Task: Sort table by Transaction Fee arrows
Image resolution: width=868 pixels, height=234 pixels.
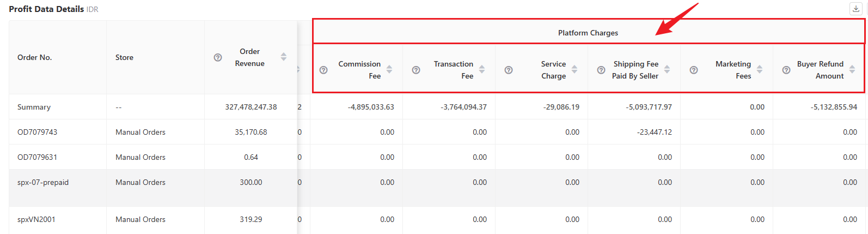Action: [x=482, y=69]
